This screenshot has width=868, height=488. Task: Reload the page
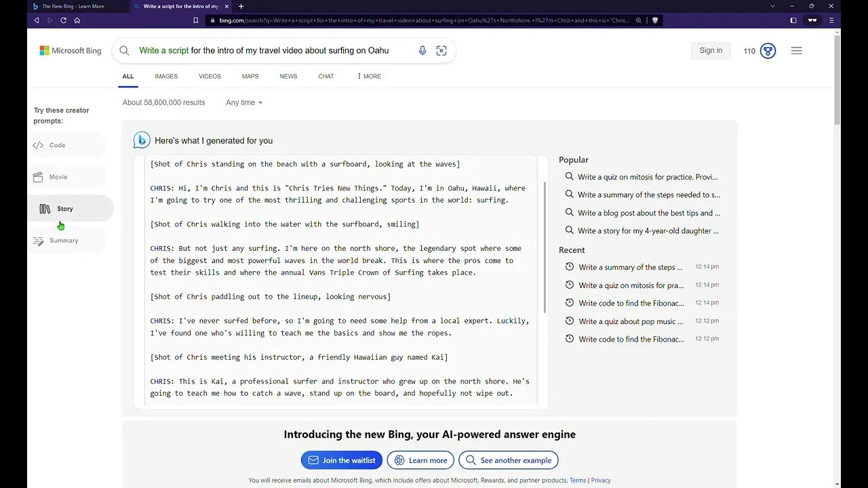click(x=63, y=20)
